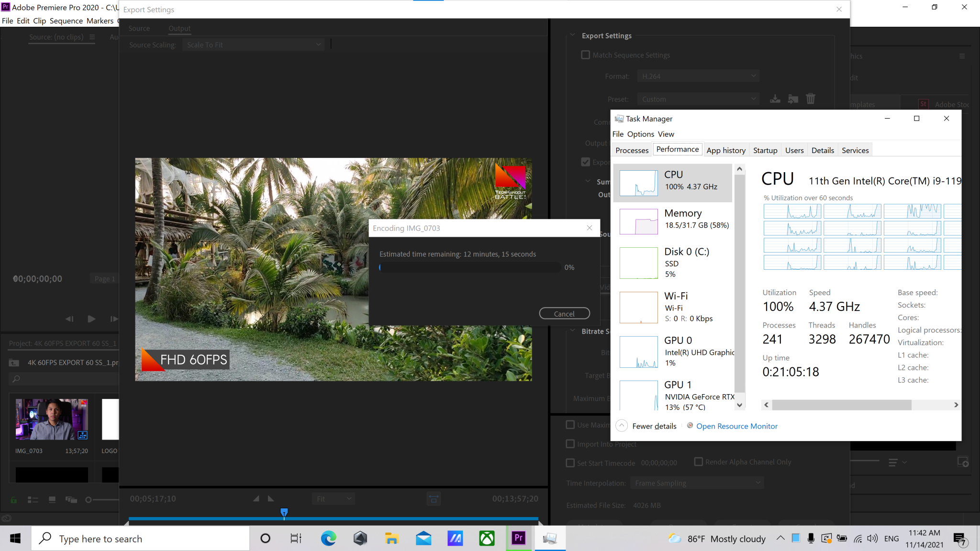The width and height of the screenshot is (980, 551).
Task: Close the Encoding IMG_0703 dialog
Action: click(590, 228)
